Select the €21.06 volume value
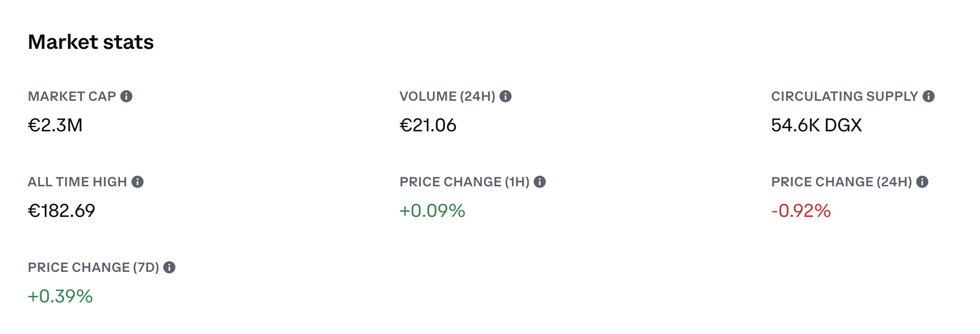Image resolution: width=980 pixels, height=334 pixels. tap(428, 125)
